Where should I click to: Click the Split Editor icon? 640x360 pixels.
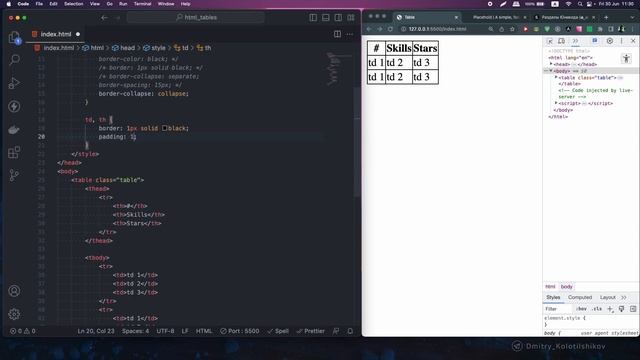(338, 34)
